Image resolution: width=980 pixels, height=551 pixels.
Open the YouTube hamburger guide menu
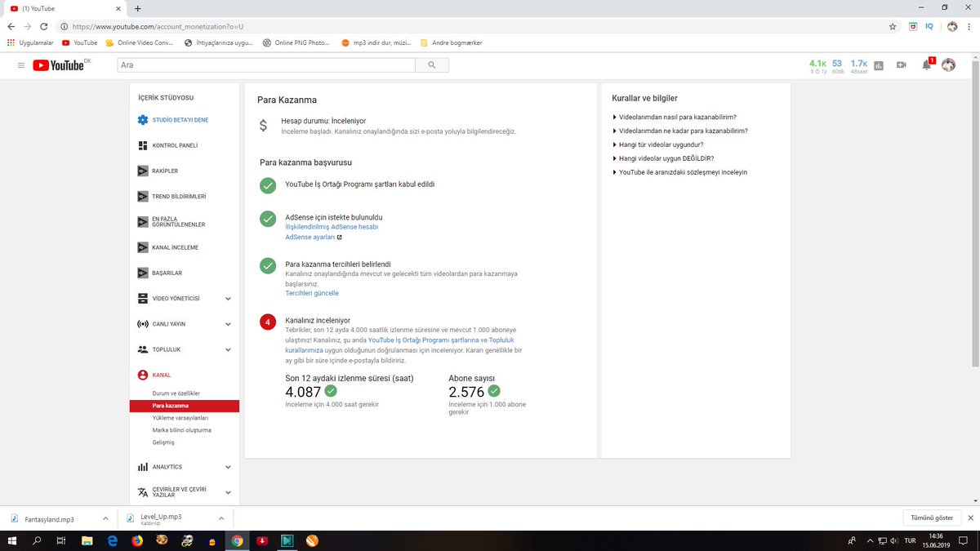pyautogui.click(x=21, y=65)
